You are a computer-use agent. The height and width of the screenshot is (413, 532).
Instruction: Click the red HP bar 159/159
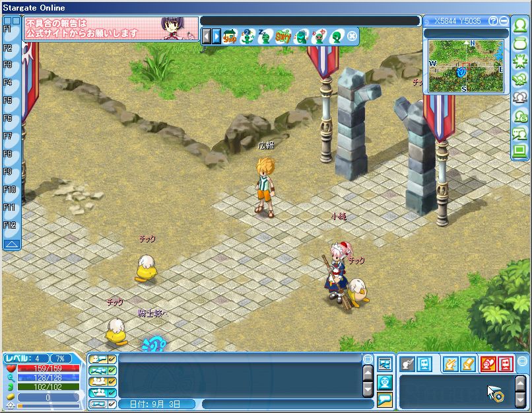[x=48, y=368]
